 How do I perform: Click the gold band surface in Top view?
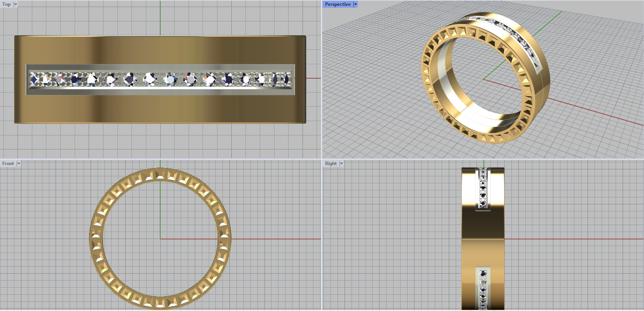160,109
